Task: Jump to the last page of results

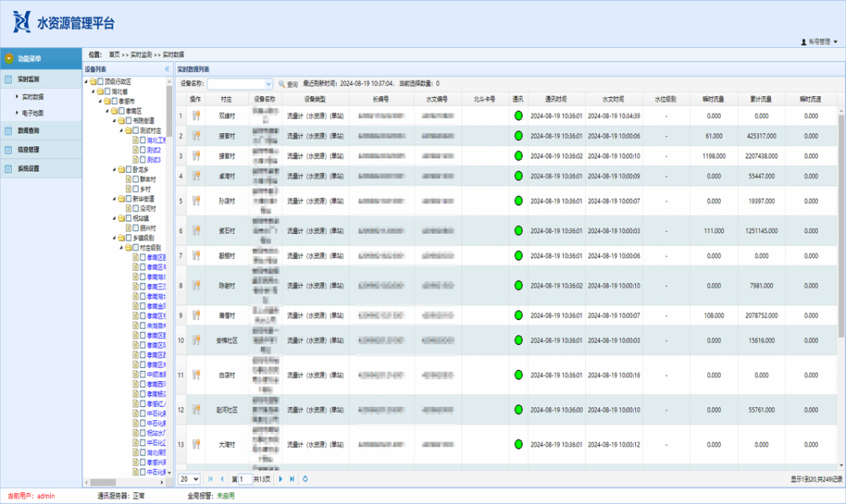Action: click(292, 479)
